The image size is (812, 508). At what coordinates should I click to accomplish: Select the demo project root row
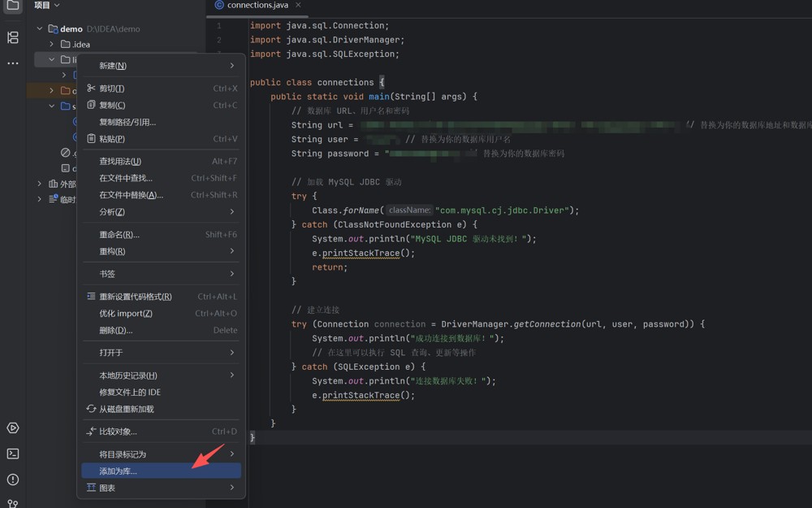tap(116, 28)
